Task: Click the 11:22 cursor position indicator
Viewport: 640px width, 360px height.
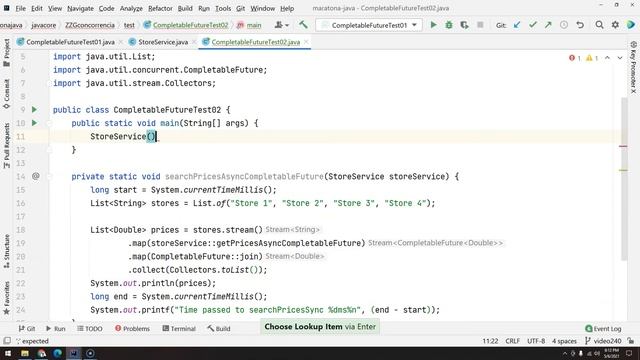Action: click(490, 341)
